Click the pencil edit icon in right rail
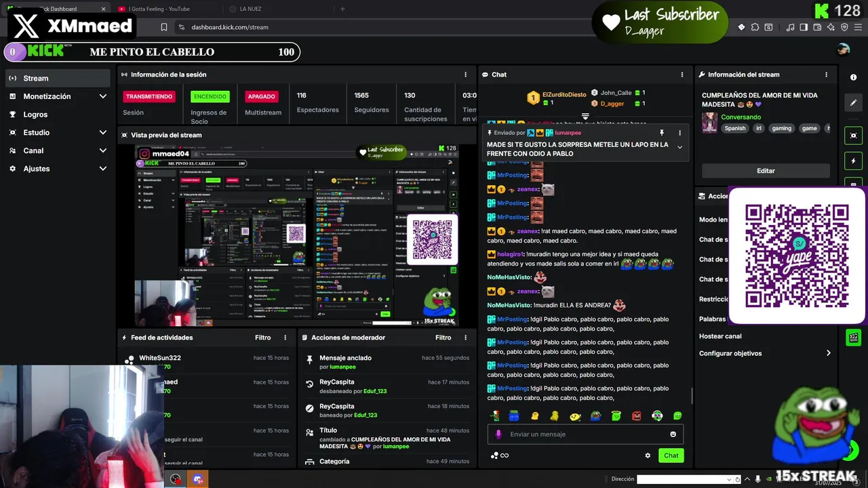The height and width of the screenshot is (488, 868). click(x=854, y=102)
